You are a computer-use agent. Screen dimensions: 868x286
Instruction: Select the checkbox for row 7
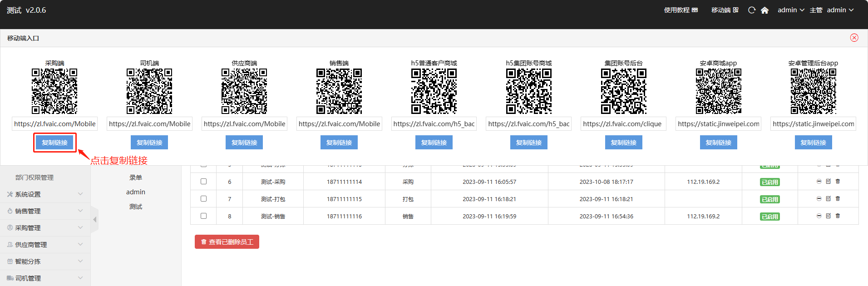(x=203, y=199)
